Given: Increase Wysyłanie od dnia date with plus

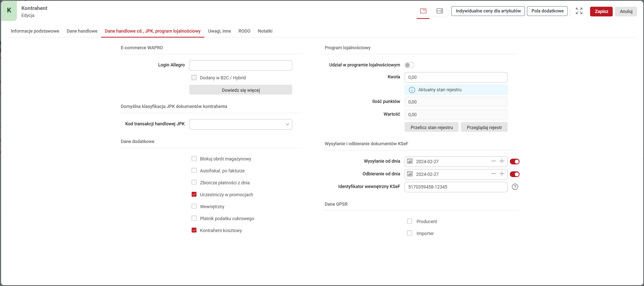Looking at the screenshot, I should click(502, 161).
